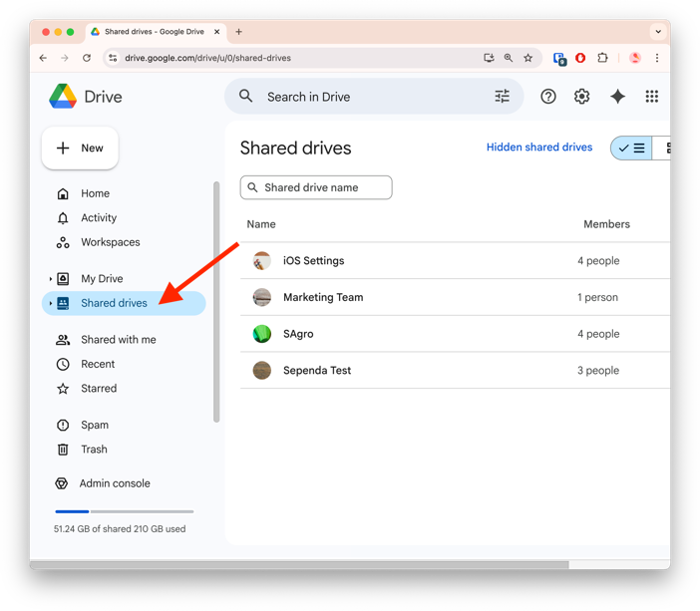Switch to list layout view

(632, 149)
